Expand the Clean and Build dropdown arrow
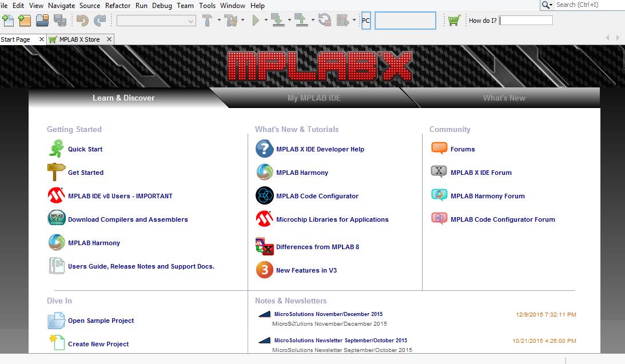Image resolution: width=625 pixels, height=364 pixels. [242, 20]
